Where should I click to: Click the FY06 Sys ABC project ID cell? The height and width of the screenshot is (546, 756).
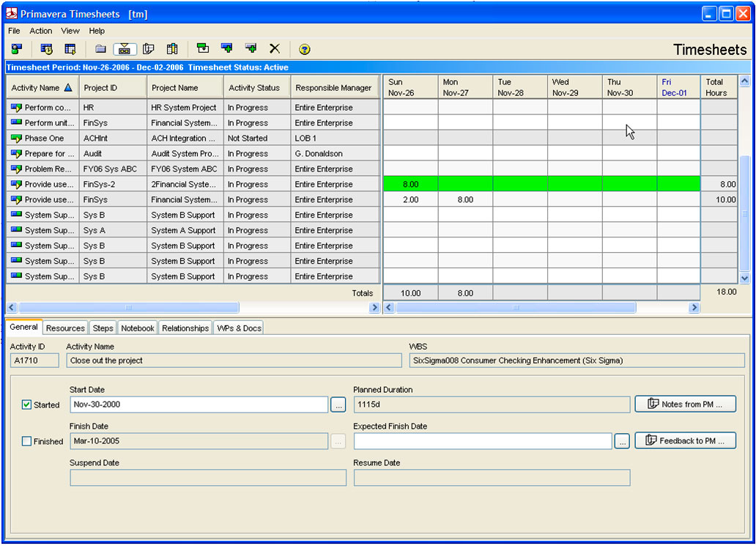tap(113, 169)
